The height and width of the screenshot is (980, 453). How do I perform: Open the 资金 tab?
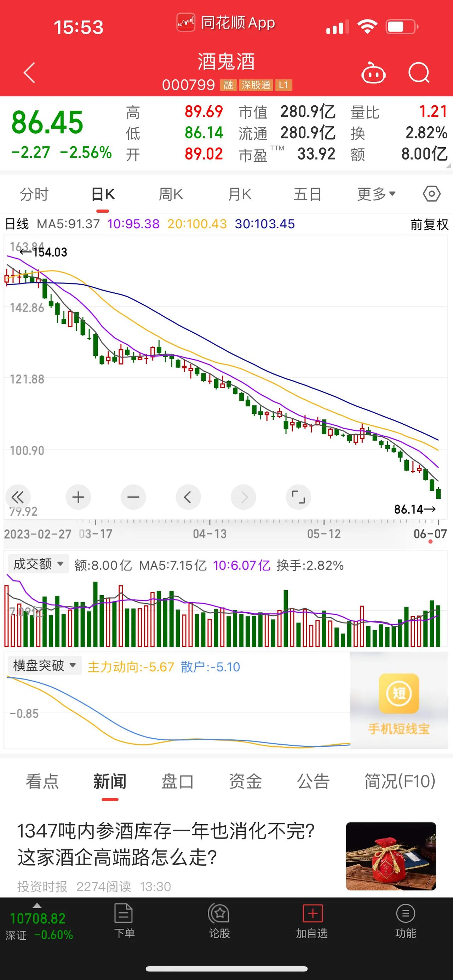[x=245, y=781]
